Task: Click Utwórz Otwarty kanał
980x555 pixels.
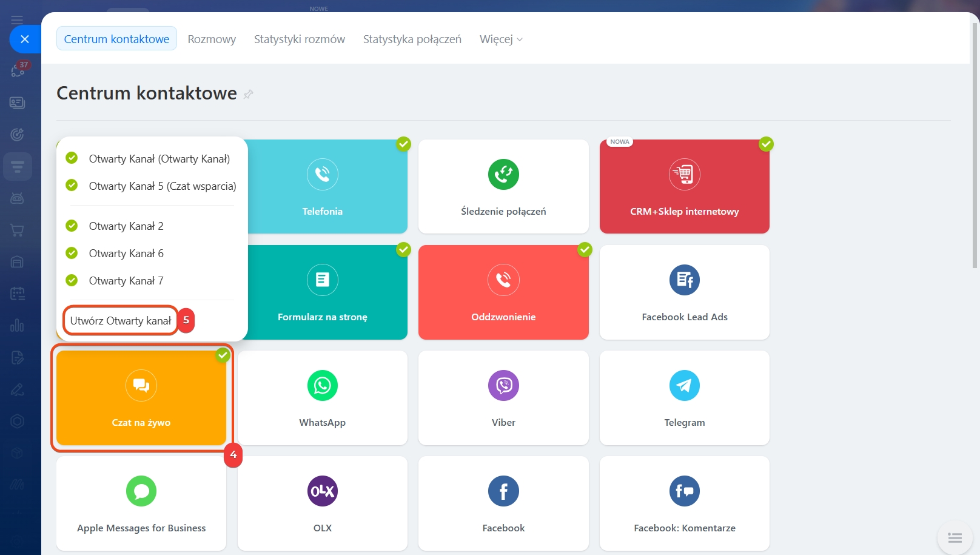Action: 121,320
